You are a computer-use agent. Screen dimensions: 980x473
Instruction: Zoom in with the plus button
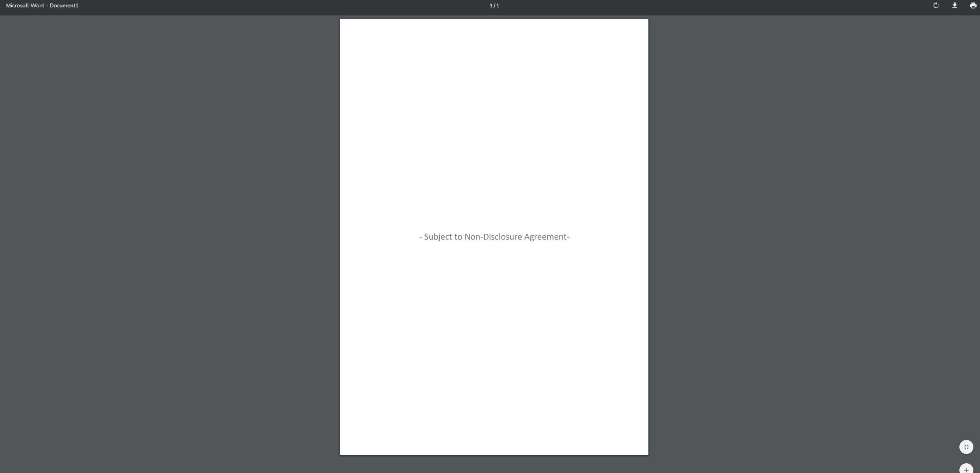966,469
